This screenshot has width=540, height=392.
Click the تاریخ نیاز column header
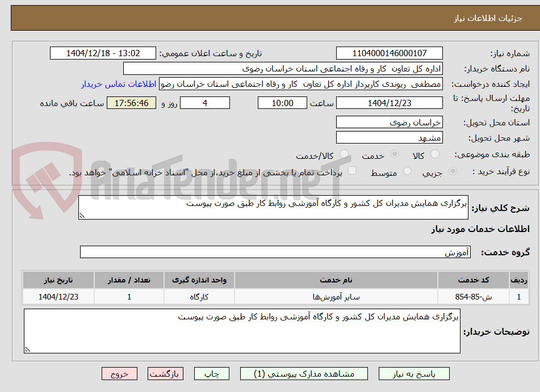(58, 280)
